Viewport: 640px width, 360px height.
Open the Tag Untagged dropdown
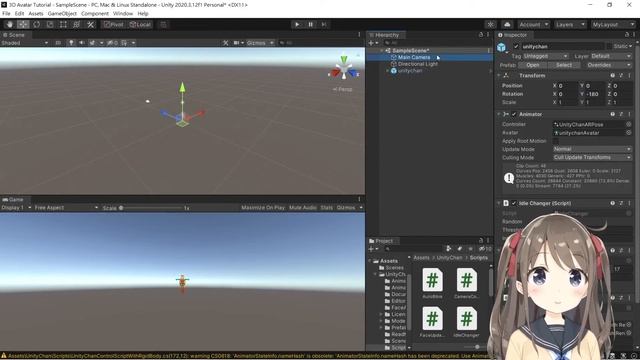click(x=546, y=56)
